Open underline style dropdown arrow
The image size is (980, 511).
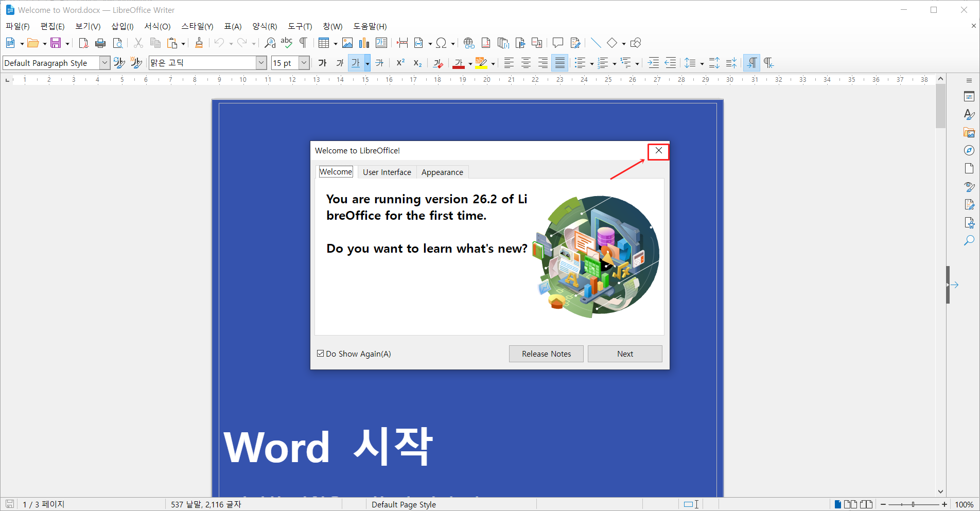coord(367,63)
